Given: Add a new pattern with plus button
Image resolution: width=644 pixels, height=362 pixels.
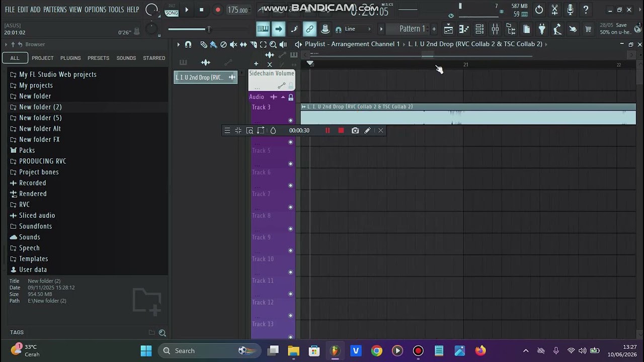Looking at the screenshot, I should pos(434,29).
